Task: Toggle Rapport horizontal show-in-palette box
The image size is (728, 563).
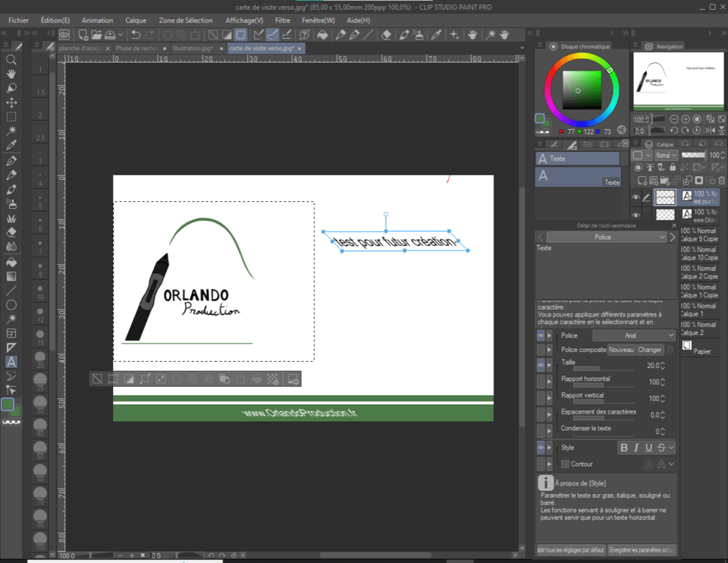Action: 541,382
